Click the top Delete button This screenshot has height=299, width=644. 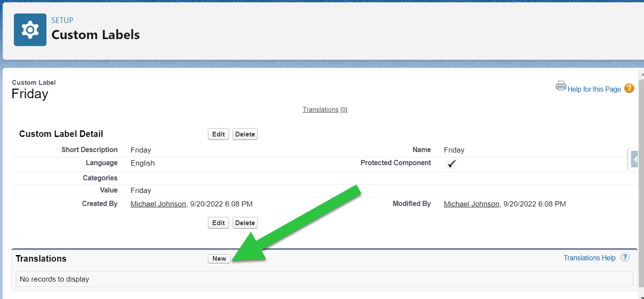(x=245, y=134)
